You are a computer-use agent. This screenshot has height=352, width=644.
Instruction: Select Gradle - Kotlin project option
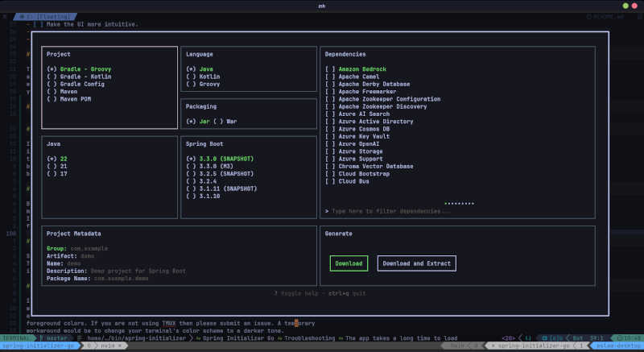[x=79, y=77]
